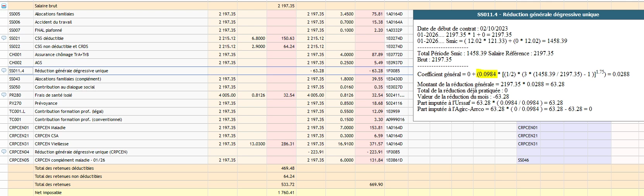
Task: Select 'Réduction générale dégressive unique (CRPCEN)' label
Action: [x=81, y=152]
